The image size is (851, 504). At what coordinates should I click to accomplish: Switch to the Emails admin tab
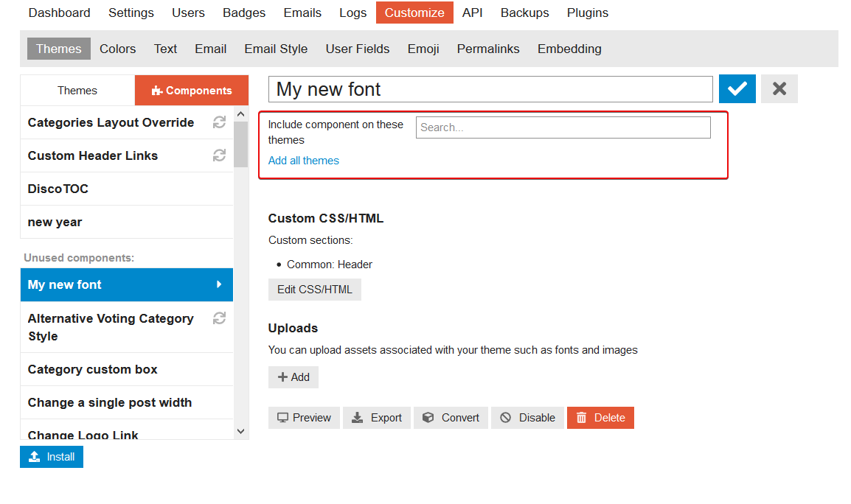pos(302,13)
